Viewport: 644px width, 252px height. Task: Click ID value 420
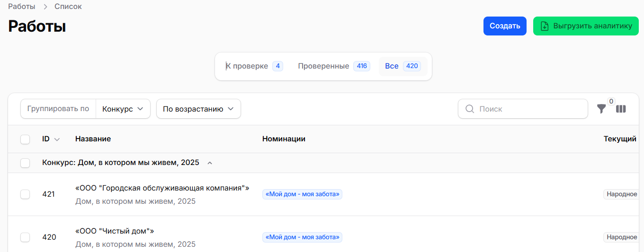point(49,237)
